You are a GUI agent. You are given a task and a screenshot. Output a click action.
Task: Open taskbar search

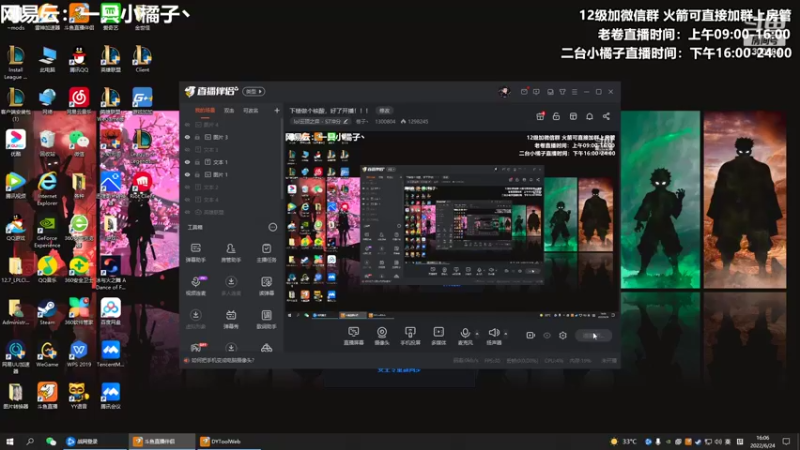pyautogui.click(x=30, y=441)
